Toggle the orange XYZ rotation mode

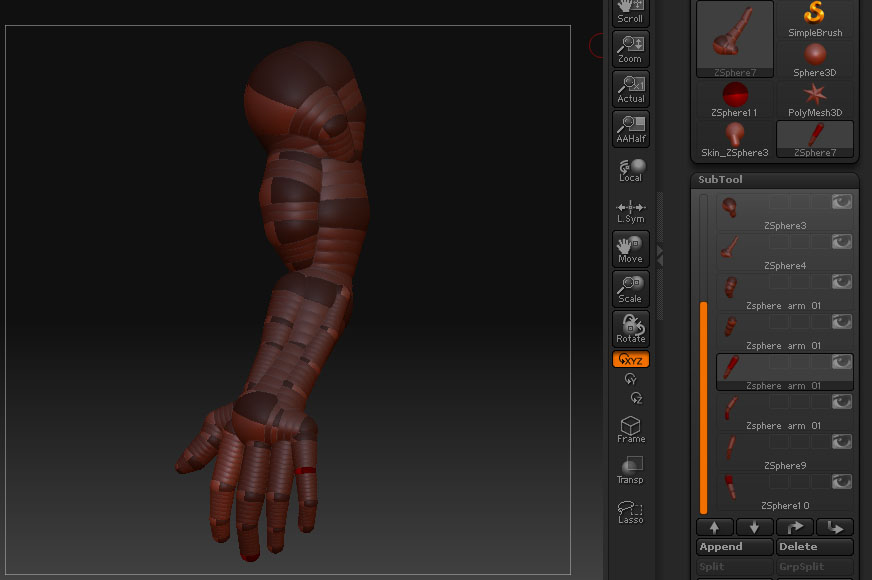click(630, 358)
